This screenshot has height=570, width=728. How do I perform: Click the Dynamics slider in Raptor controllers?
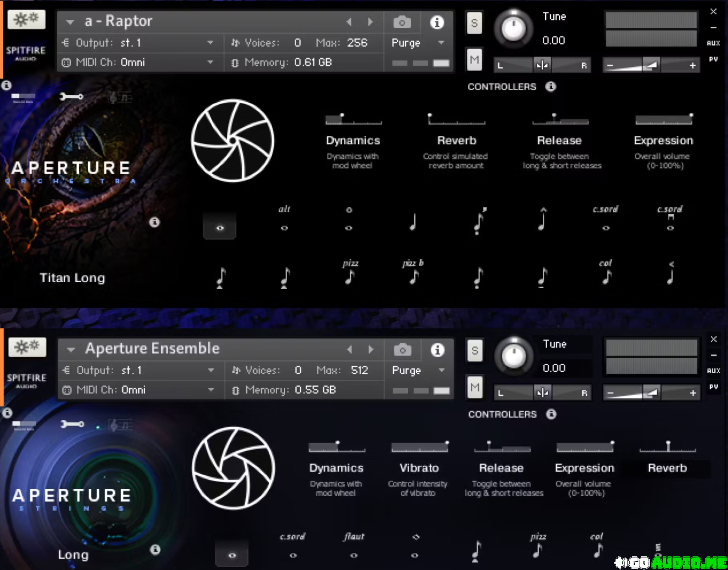point(353,119)
